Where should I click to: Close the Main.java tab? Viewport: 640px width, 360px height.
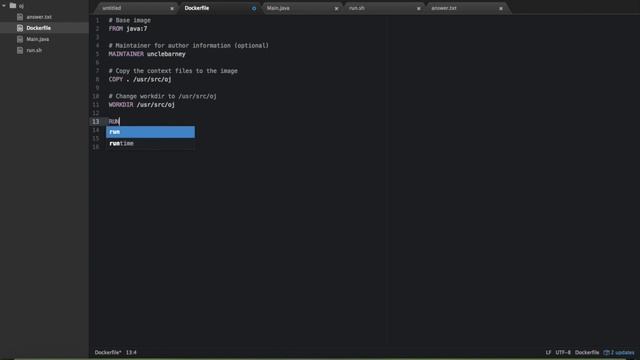click(336, 9)
